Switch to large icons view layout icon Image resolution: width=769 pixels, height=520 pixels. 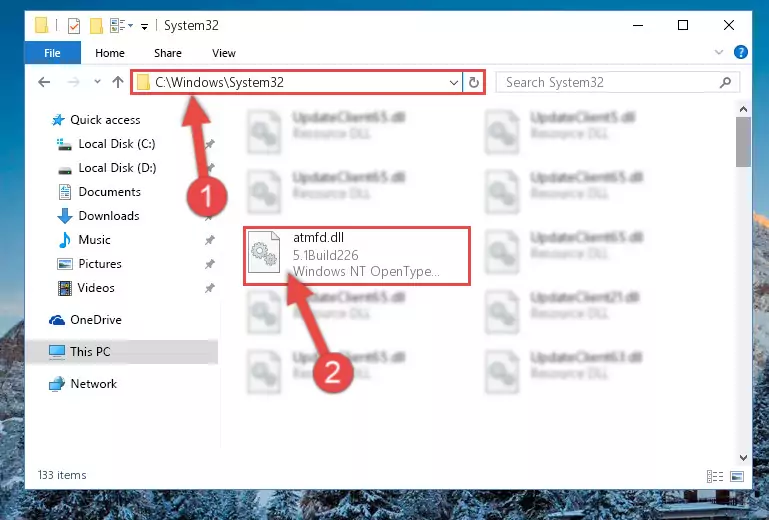click(x=737, y=476)
